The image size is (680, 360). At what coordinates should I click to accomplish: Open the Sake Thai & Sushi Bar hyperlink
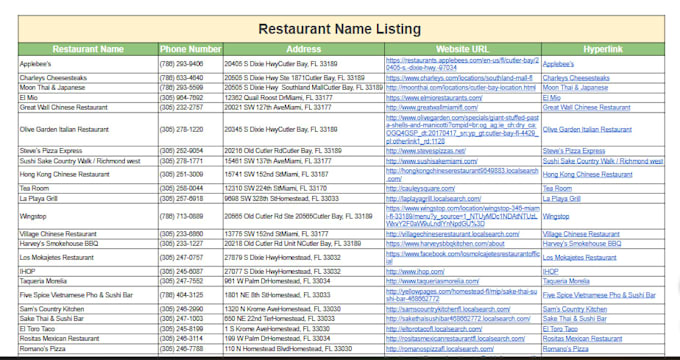click(x=575, y=319)
